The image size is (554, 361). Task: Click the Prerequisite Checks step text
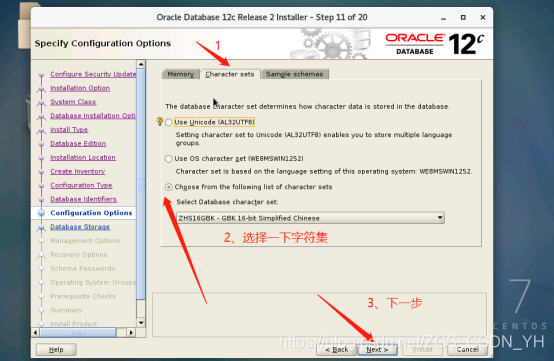coord(83,296)
